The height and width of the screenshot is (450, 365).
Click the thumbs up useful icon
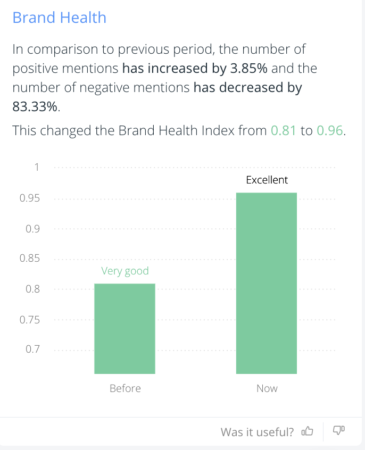[307, 431]
